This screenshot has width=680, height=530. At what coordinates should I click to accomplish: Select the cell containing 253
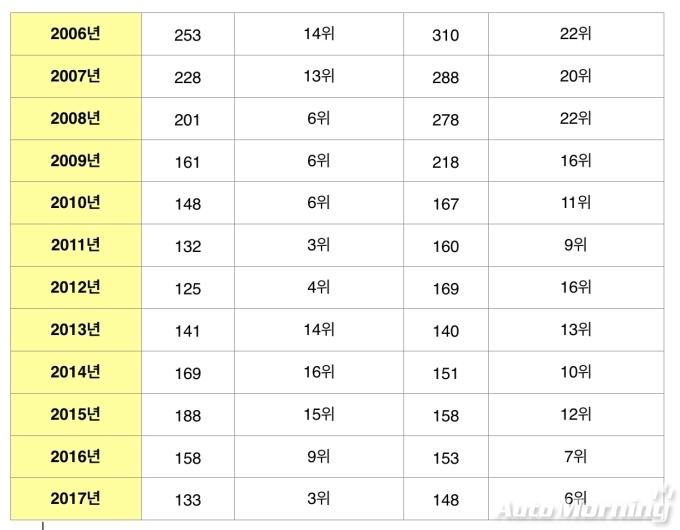188,34
